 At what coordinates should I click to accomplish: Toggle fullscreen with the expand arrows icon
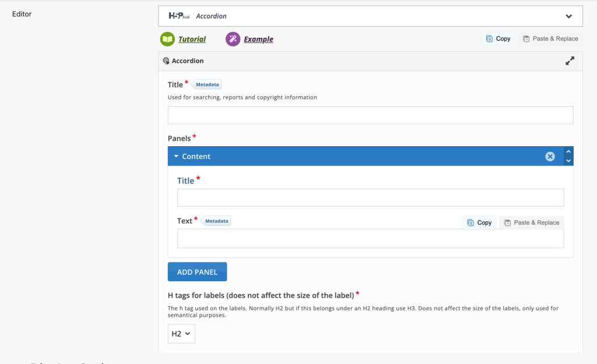[570, 61]
